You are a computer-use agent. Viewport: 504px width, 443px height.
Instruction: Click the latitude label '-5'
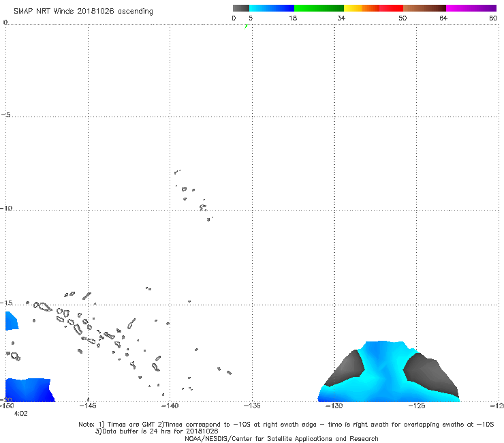(6, 114)
